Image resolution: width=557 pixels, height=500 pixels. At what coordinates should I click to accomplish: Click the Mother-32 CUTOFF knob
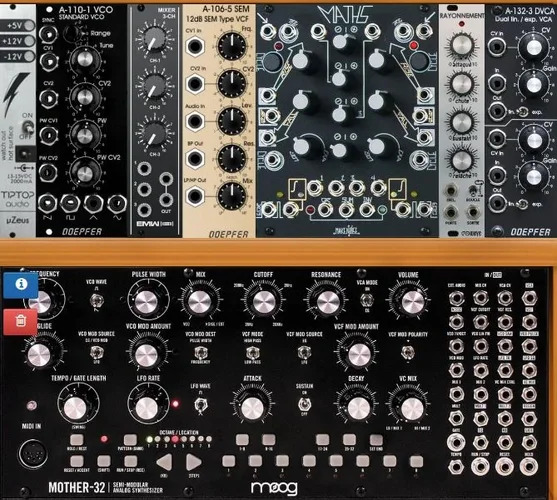click(x=264, y=302)
